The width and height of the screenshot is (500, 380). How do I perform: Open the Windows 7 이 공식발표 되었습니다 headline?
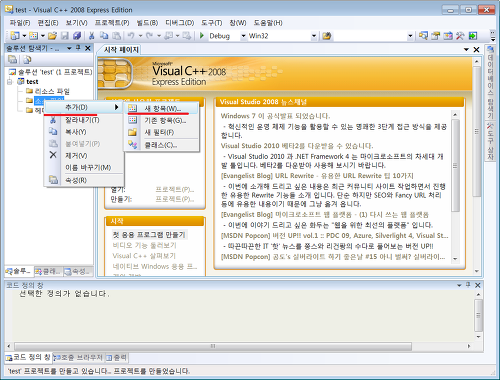point(275,116)
